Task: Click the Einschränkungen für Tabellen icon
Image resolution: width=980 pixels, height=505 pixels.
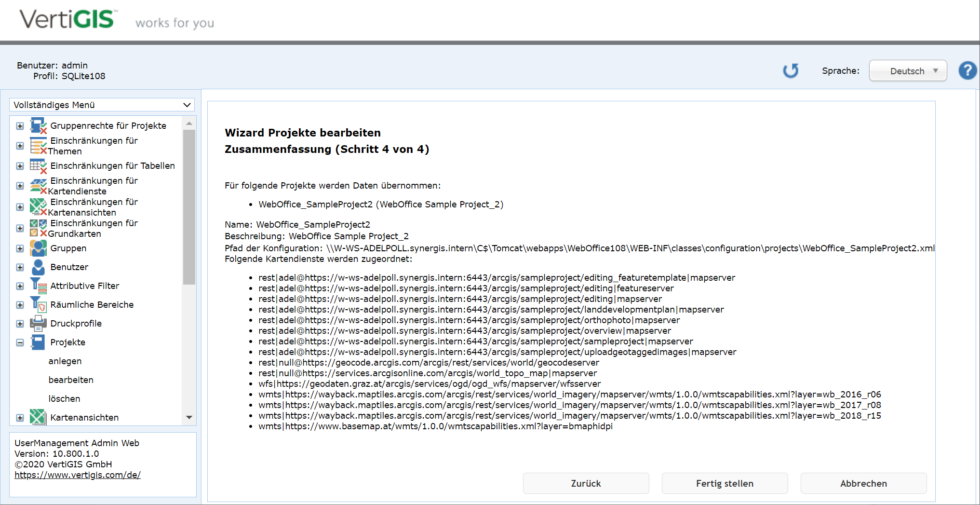Action: click(38, 166)
